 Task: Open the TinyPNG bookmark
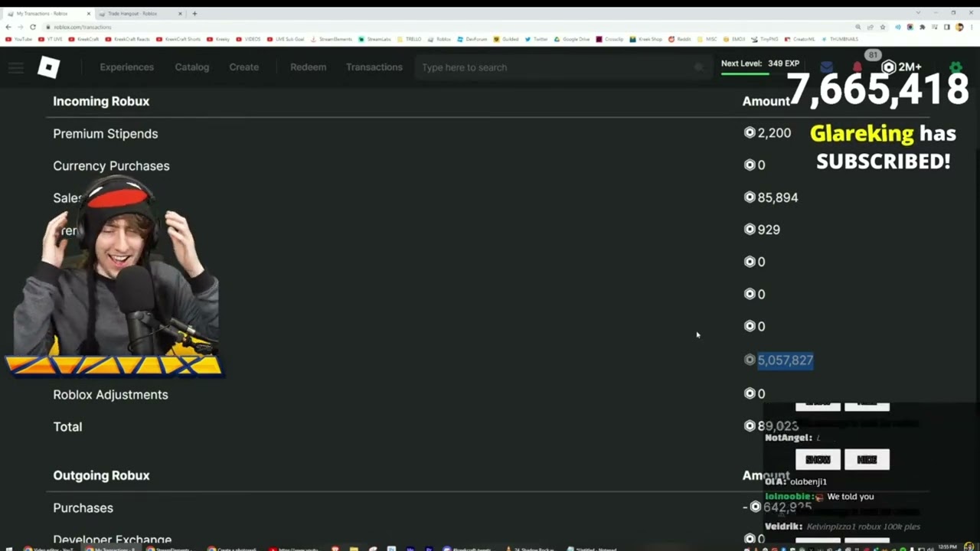(766, 39)
